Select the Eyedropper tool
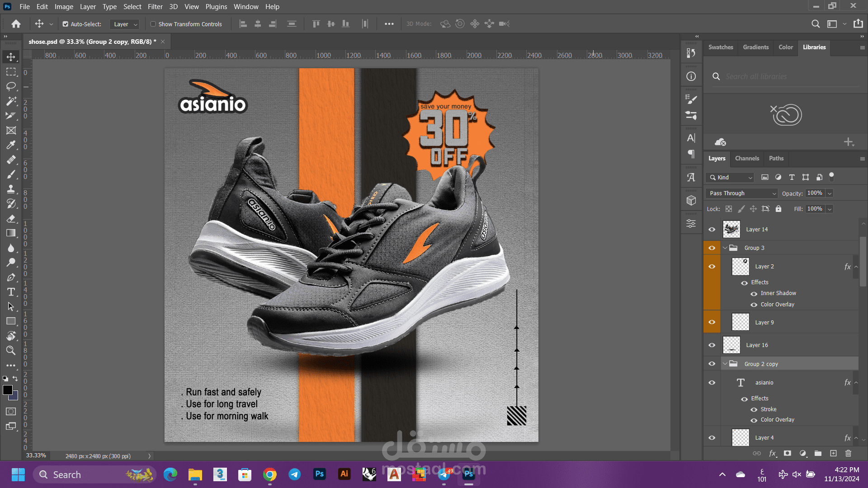Image resolution: width=868 pixels, height=488 pixels. [11, 145]
